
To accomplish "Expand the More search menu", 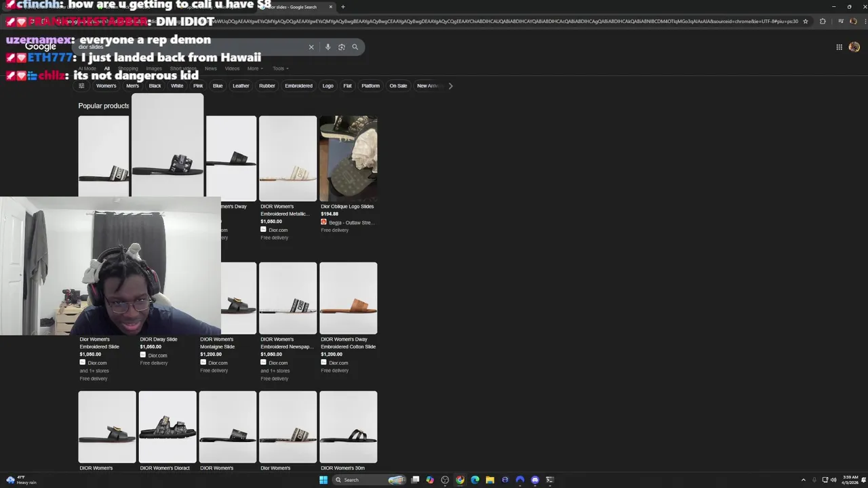I will pos(254,68).
